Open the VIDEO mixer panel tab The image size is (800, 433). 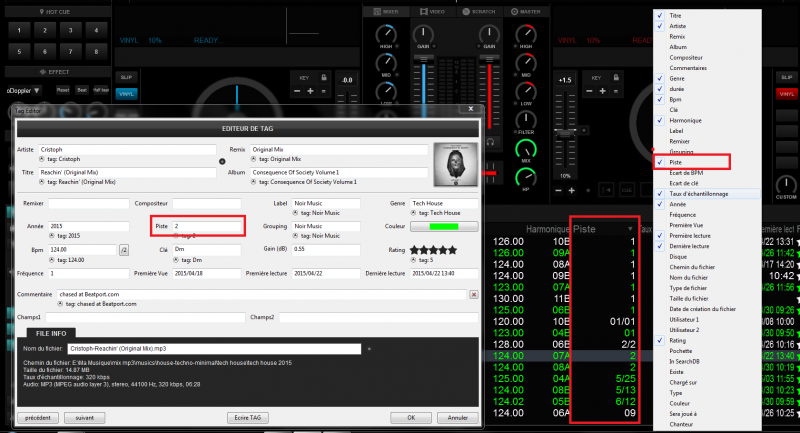pyautogui.click(x=435, y=11)
